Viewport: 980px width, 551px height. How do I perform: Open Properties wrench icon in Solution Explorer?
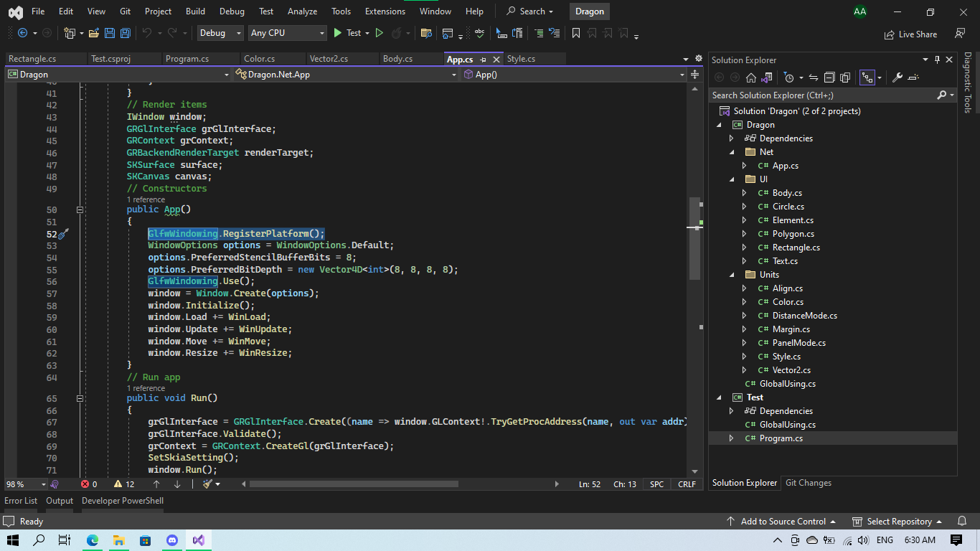pos(897,77)
